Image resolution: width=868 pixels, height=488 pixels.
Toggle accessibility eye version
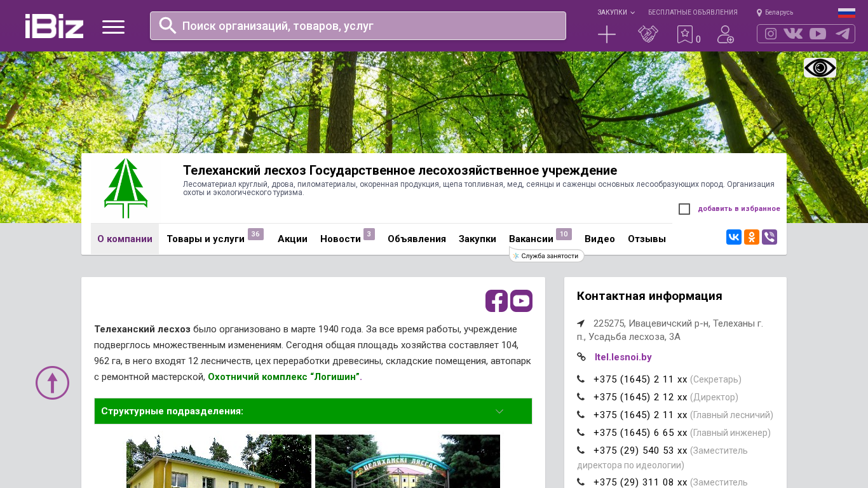820,67
